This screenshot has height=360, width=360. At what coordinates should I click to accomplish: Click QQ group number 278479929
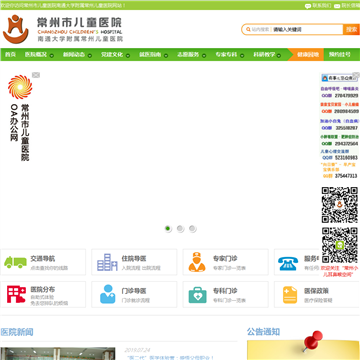tap(346, 96)
